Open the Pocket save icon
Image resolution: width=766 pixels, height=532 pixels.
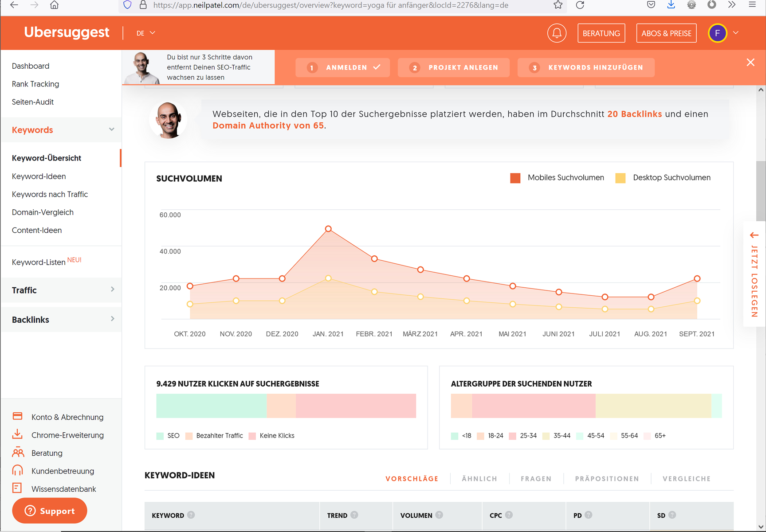651,5
